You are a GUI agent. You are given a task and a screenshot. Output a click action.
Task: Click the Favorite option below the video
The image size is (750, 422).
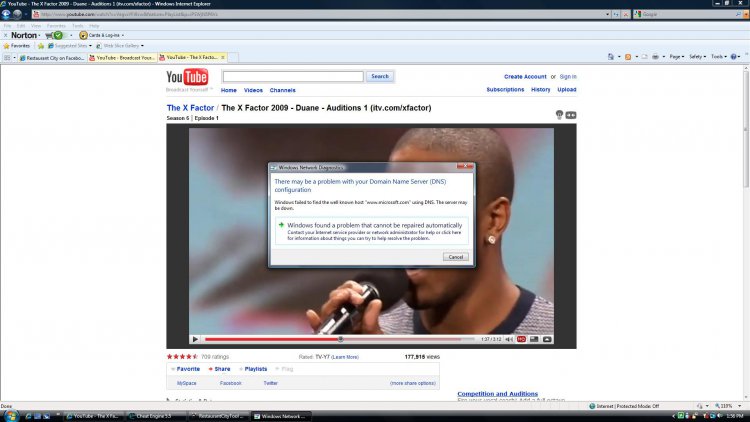tap(186, 369)
